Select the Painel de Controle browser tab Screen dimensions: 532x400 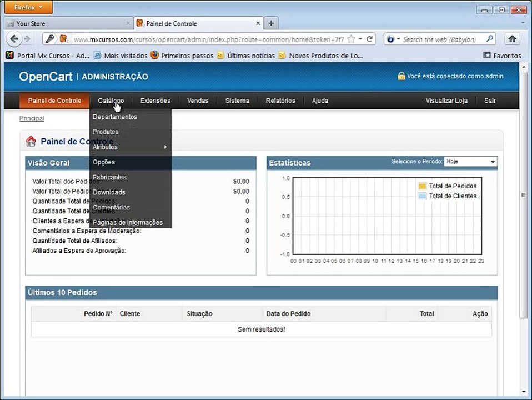[x=199, y=23]
